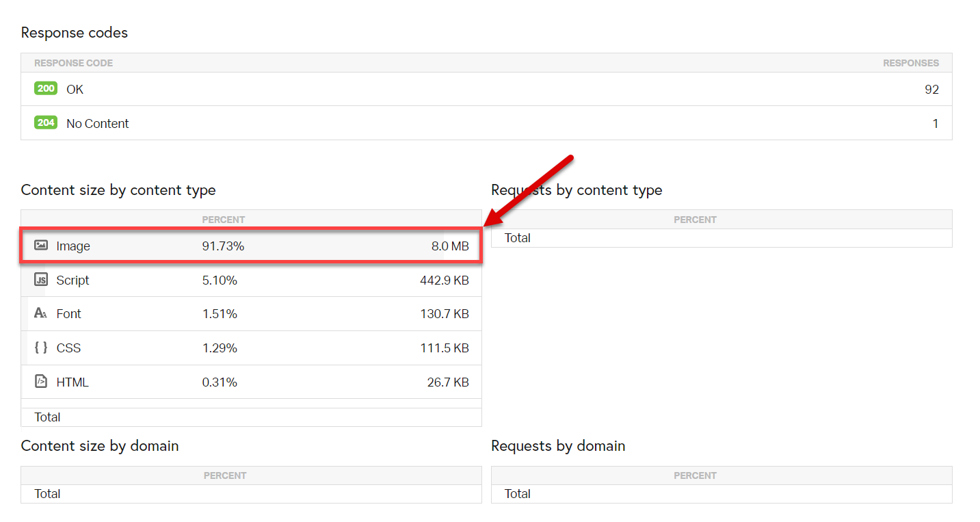Click the 91.73% value in Image row
Viewport: 980px width, 522px height.
(x=223, y=246)
